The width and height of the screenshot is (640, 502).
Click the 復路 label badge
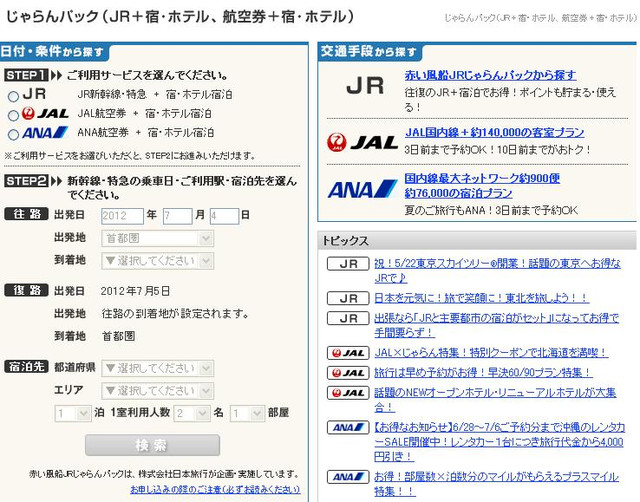(x=27, y=290)
